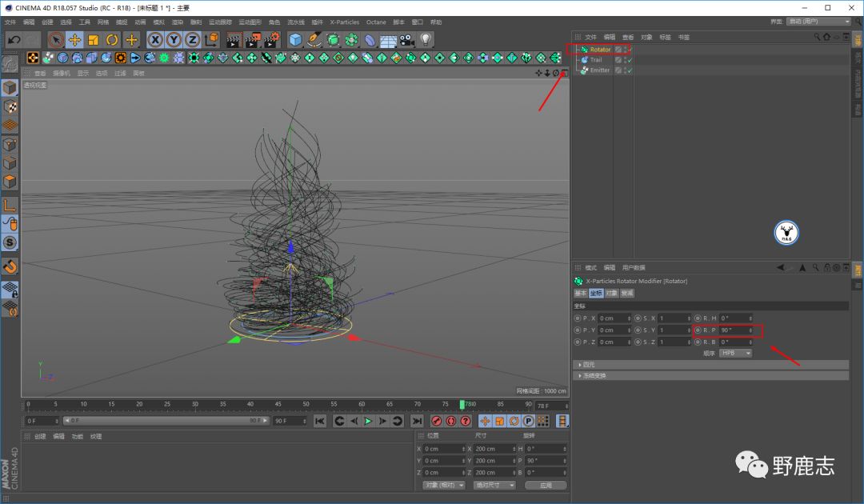The width and height of the screenshot is (864, 504).
Task: Switch to the 对象 attribute tab
Action: (610, 294)
